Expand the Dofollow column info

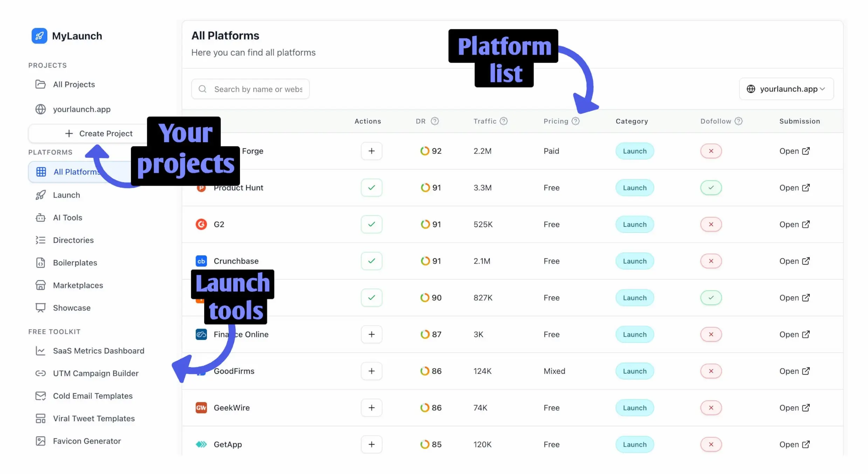(x=739, y=121)
